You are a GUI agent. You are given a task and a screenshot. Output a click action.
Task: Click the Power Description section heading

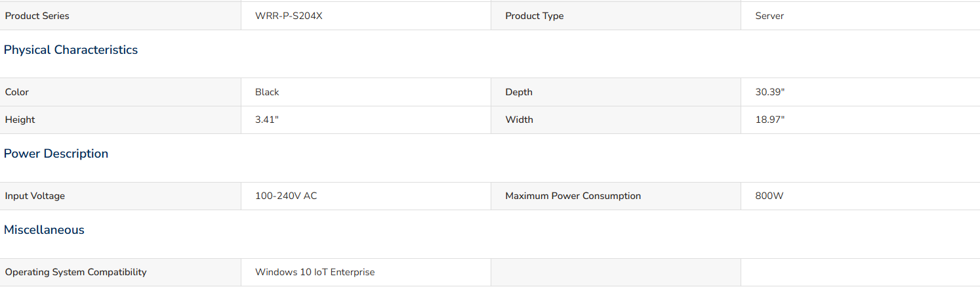[56, 154]
